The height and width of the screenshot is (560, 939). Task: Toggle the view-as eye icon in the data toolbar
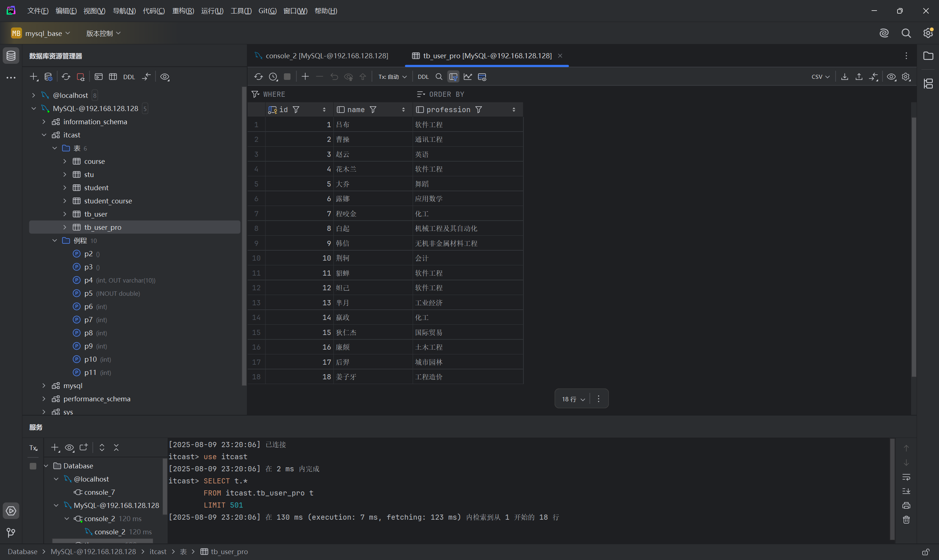[891, 77]
